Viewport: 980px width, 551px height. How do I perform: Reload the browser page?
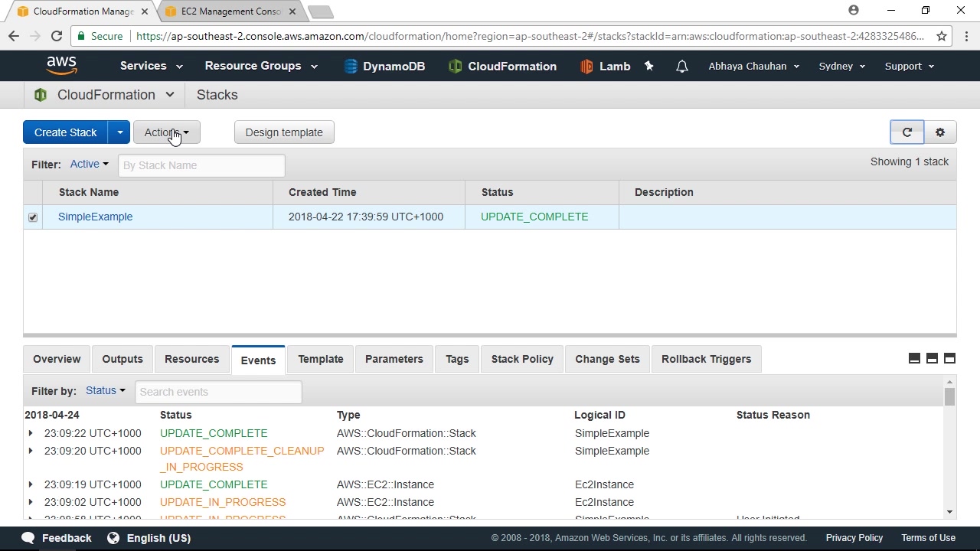(x=57, y=36)
